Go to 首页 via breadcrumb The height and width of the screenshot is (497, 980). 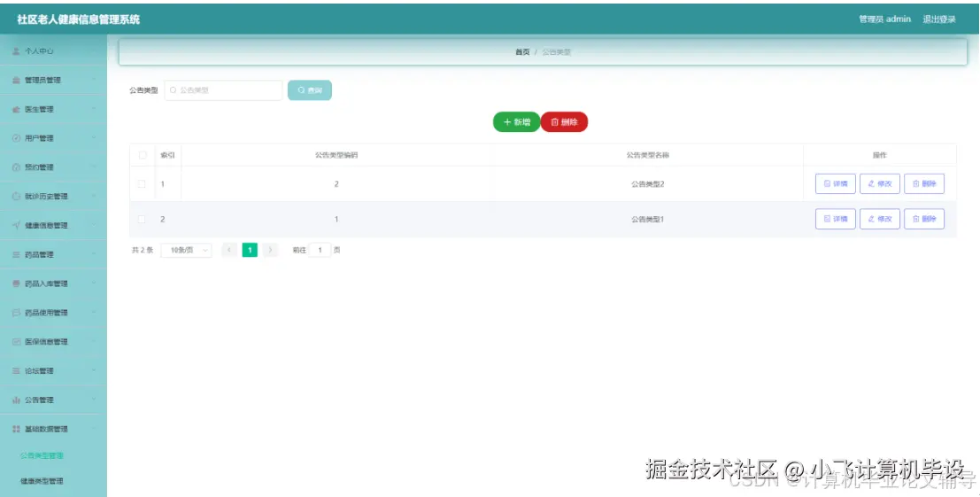522,52
